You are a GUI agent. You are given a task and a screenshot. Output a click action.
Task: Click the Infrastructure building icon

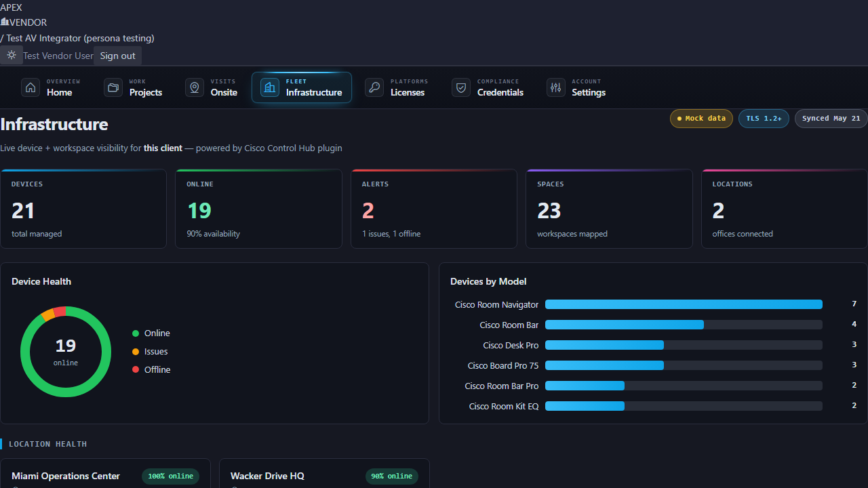pos(270,87)
